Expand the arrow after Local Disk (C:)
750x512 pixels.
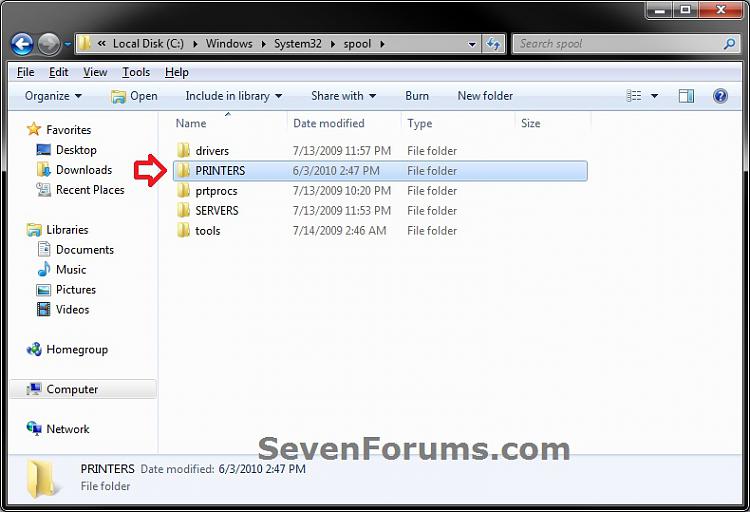point(195,44)
